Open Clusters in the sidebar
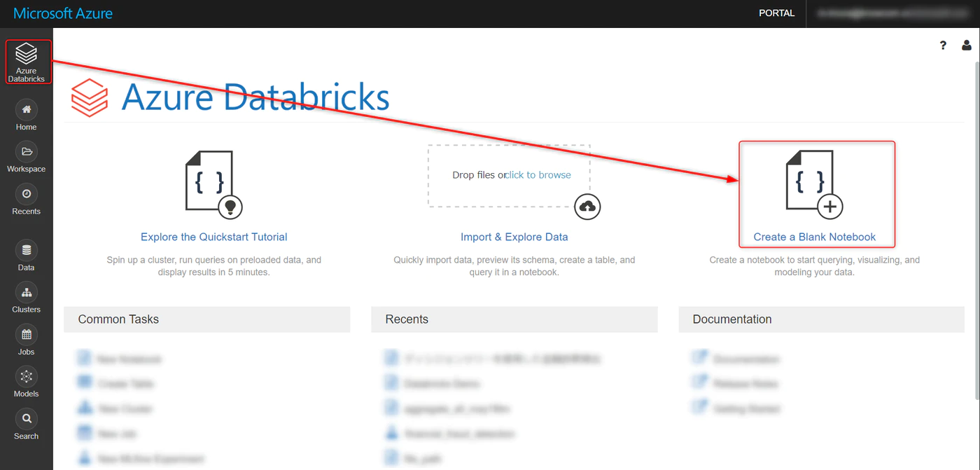 click(27, 292)
